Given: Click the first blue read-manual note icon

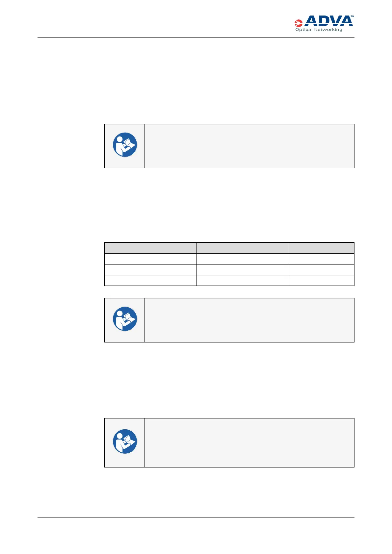Looking at the screenshot, I should point(125,145).
